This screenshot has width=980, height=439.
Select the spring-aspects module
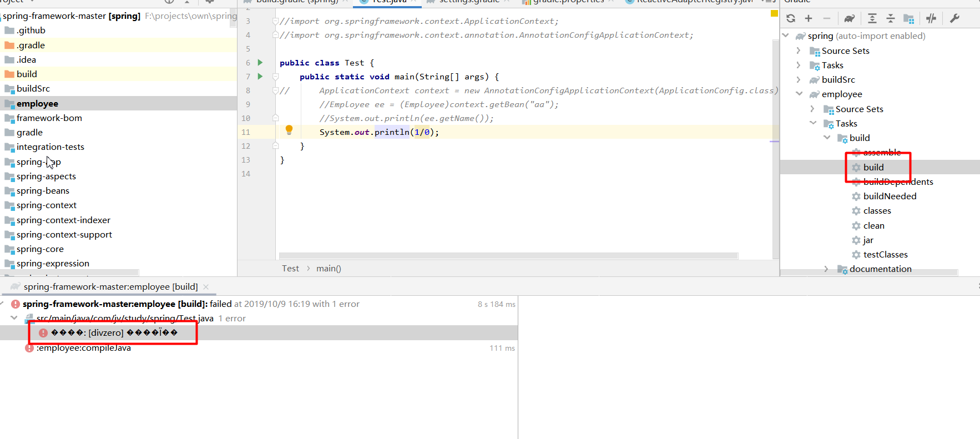tap(46, 176)
